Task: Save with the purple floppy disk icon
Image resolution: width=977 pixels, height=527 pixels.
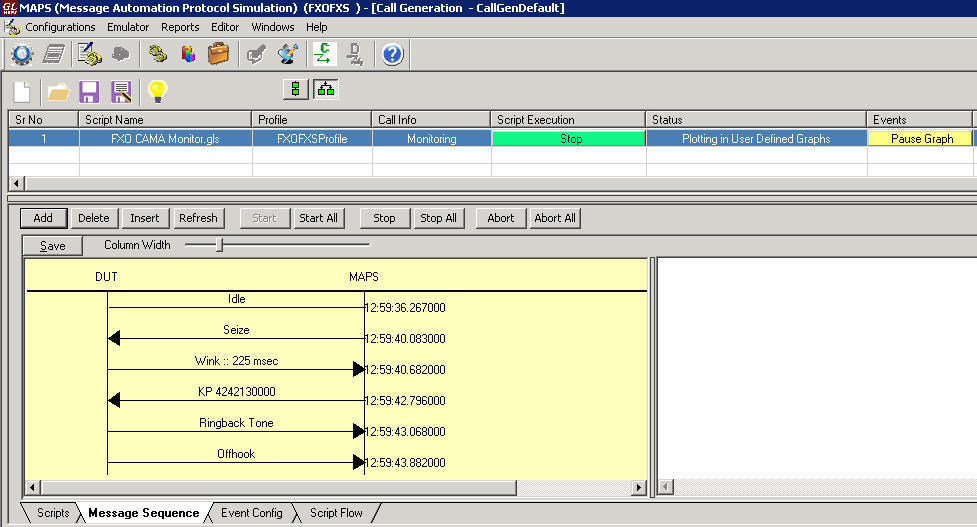Action: point(90,92)
